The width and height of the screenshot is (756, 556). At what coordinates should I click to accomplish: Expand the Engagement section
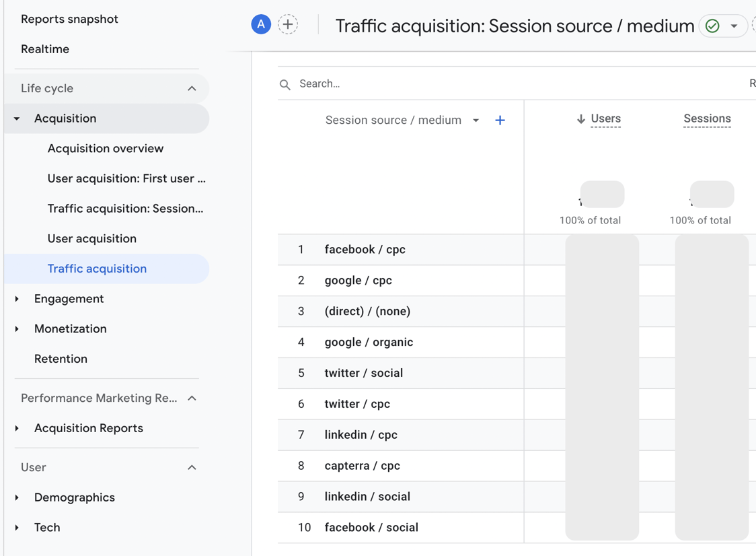point(16,299)
